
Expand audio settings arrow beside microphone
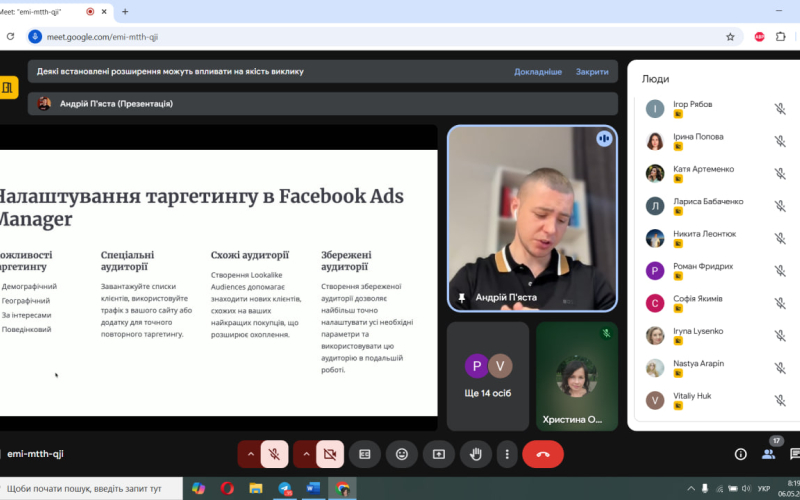click(251, 454)
